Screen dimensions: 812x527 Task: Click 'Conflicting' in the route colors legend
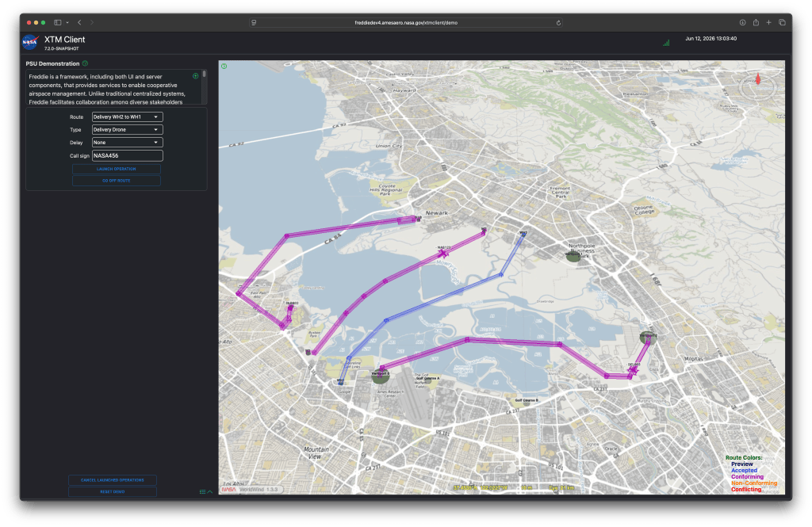coord(746,489)
